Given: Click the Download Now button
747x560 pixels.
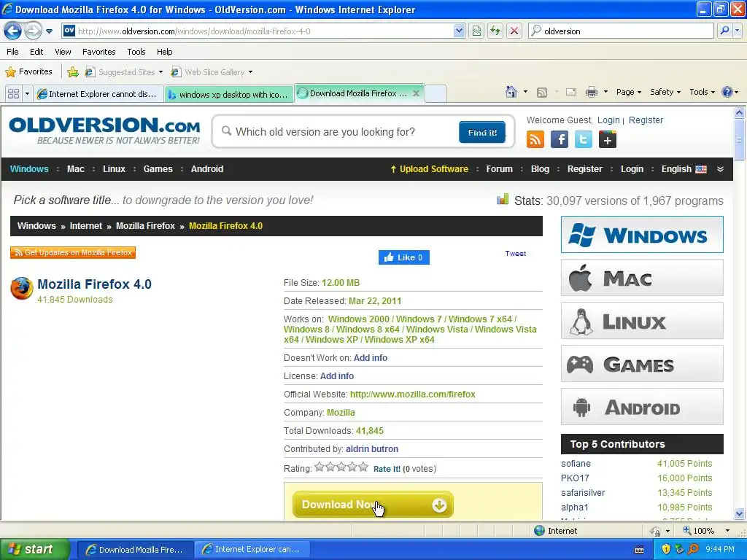Looking at the screenshot, I should [x=373, y=505].
